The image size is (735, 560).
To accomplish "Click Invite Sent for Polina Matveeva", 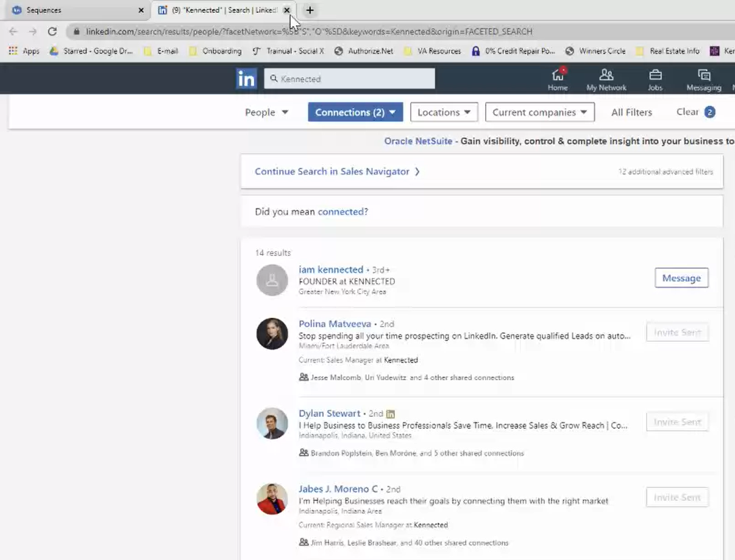I will tap(677, 332).
